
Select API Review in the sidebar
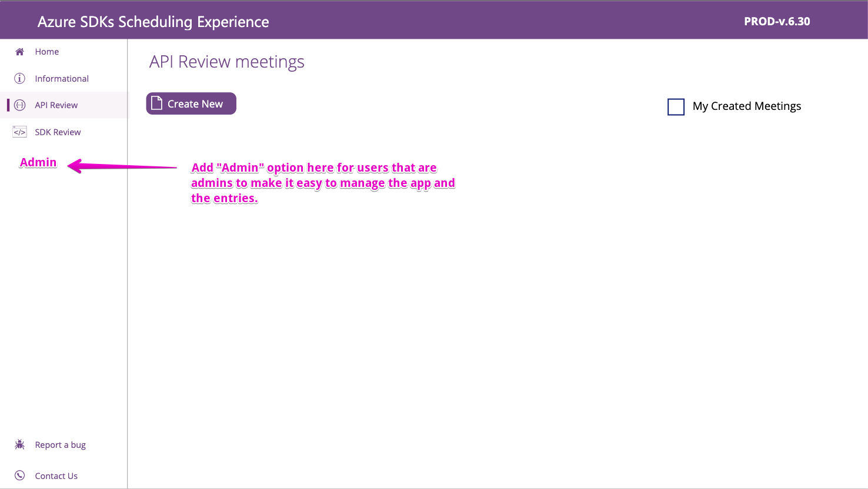pyautogui.click(x=64, y=105)
